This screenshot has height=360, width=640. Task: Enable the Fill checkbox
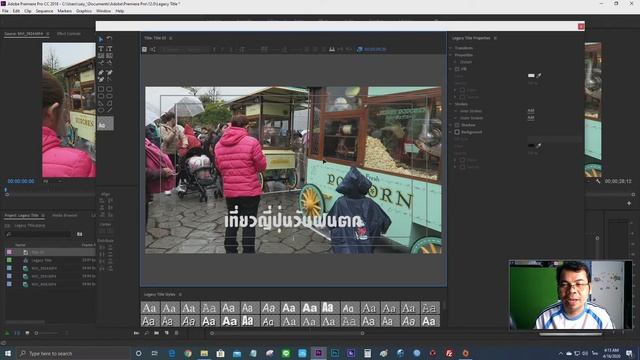457,69
